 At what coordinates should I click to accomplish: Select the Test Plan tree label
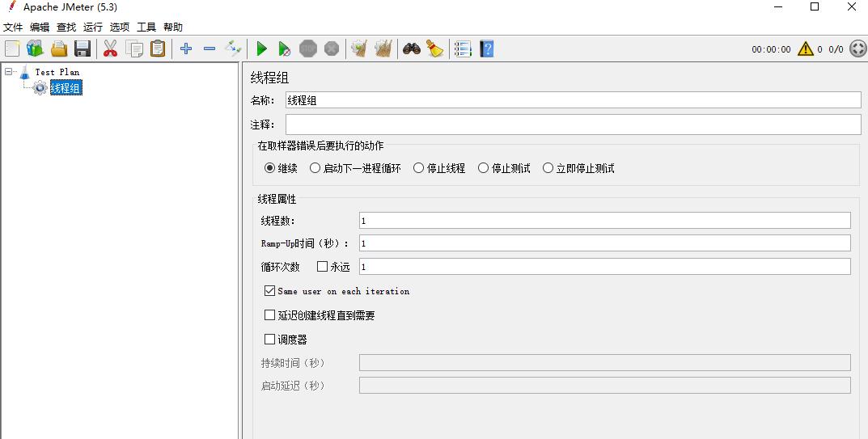coord(57,72)
